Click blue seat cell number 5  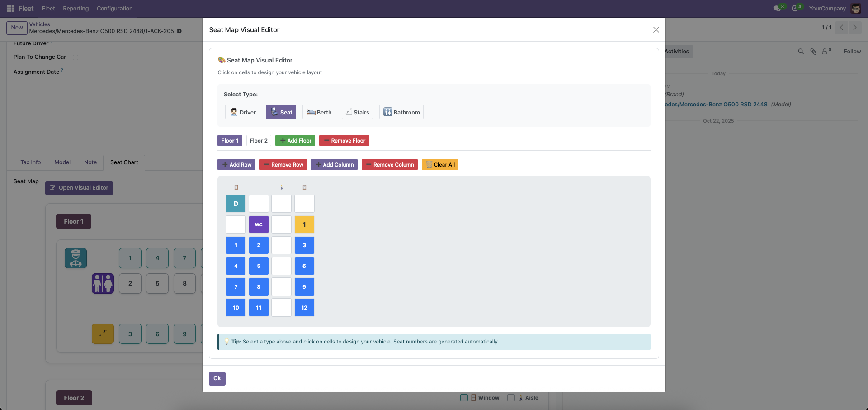(x=259, y=266)
